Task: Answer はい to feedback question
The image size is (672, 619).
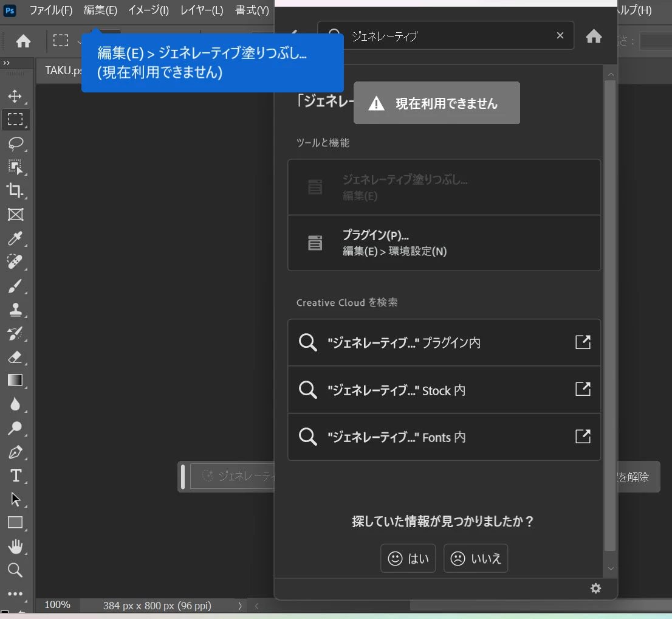Action: [x=408, y=558]
